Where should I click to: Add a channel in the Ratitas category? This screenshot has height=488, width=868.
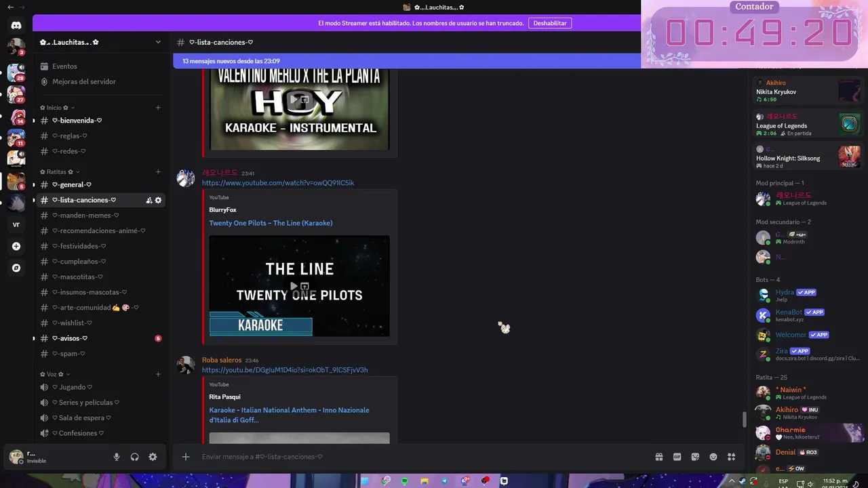[158, 171]
